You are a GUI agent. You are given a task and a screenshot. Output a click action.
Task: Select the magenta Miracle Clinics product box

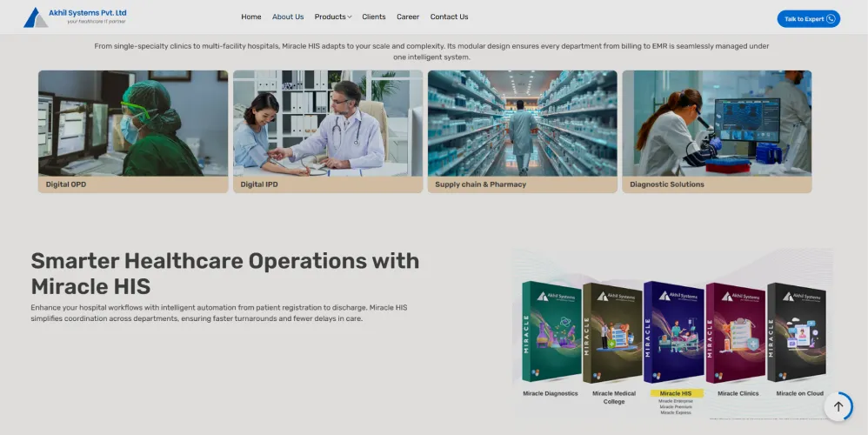point(736,333)
